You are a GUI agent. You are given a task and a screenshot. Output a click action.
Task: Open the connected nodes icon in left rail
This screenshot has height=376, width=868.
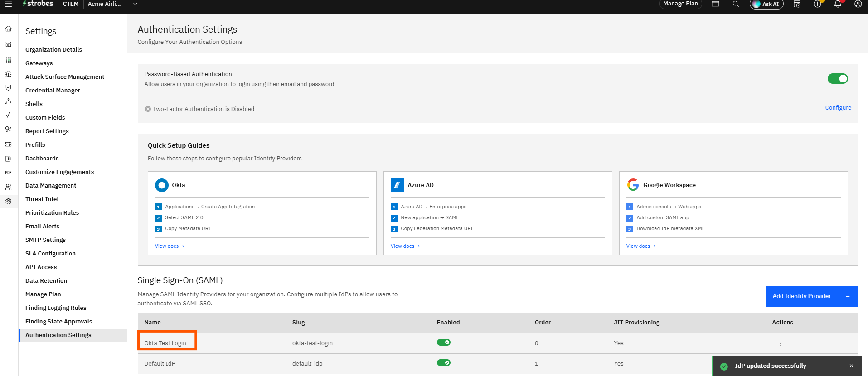(x=8, y=130)
